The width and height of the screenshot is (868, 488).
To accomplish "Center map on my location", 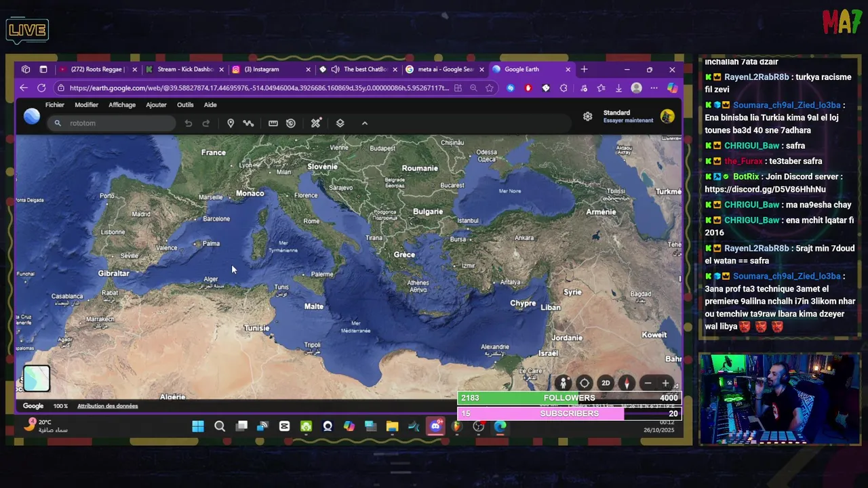I will tap(585, 384).
